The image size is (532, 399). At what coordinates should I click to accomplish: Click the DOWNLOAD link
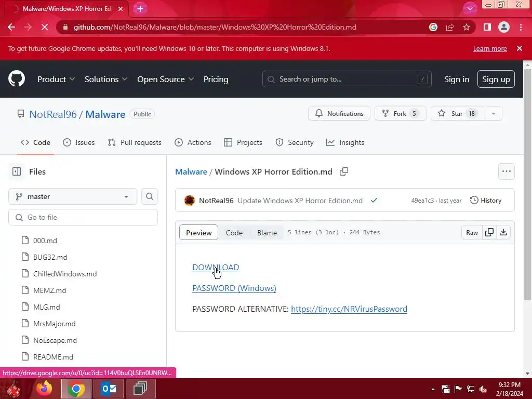216,268
